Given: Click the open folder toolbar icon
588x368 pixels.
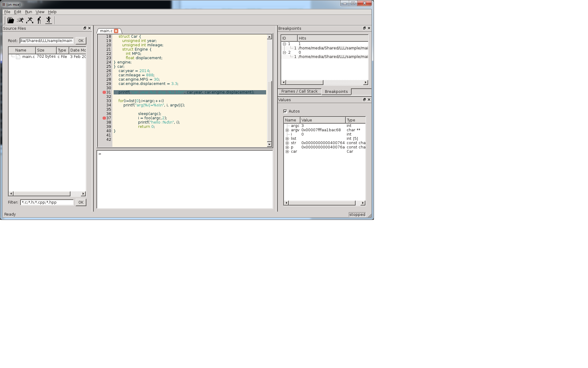Looking at the screenshot, I should [x=11, y=20].
